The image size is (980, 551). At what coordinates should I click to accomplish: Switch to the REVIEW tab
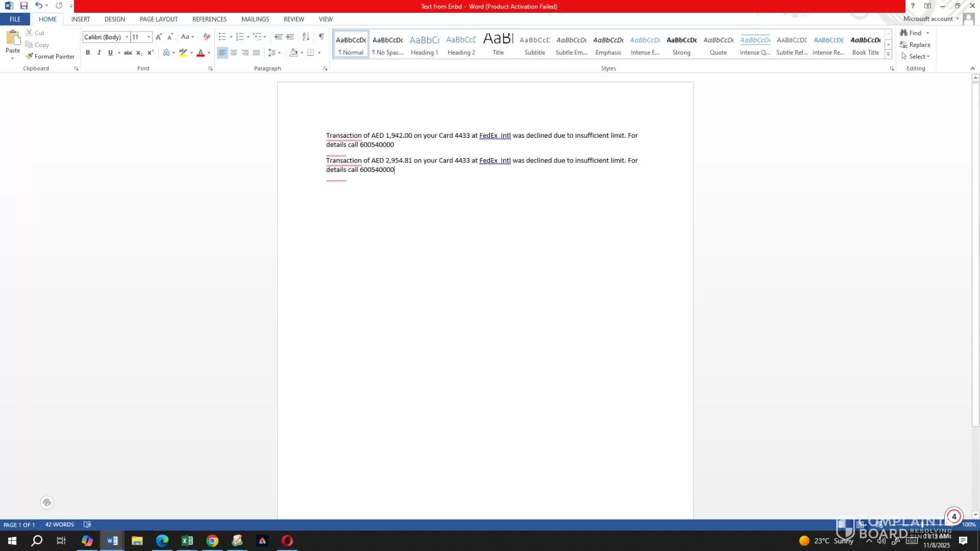[x=294, y=19]
